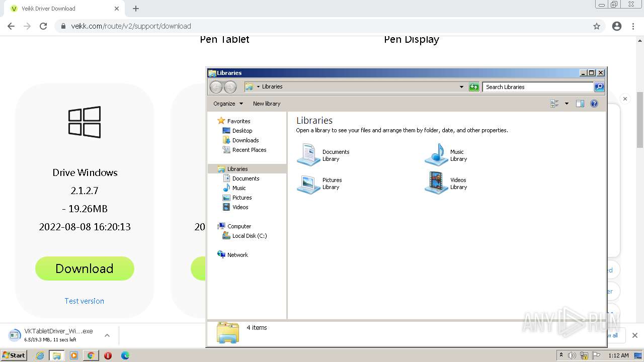This screenshot has width=644, height=362.
Task: Select Favorites in navigation pane
Action: [x=238, y=121]
